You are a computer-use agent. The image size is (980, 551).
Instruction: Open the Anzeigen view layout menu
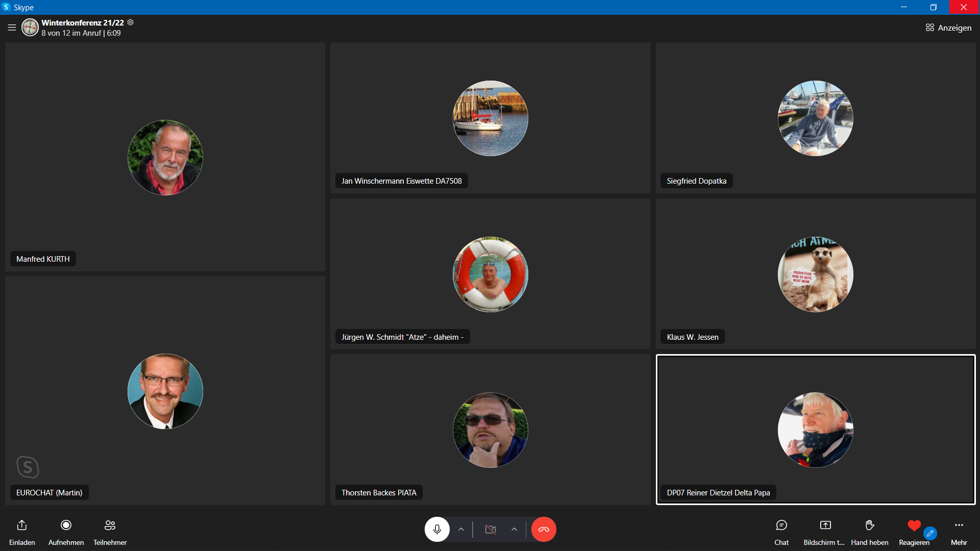click(x=948, y=28)
